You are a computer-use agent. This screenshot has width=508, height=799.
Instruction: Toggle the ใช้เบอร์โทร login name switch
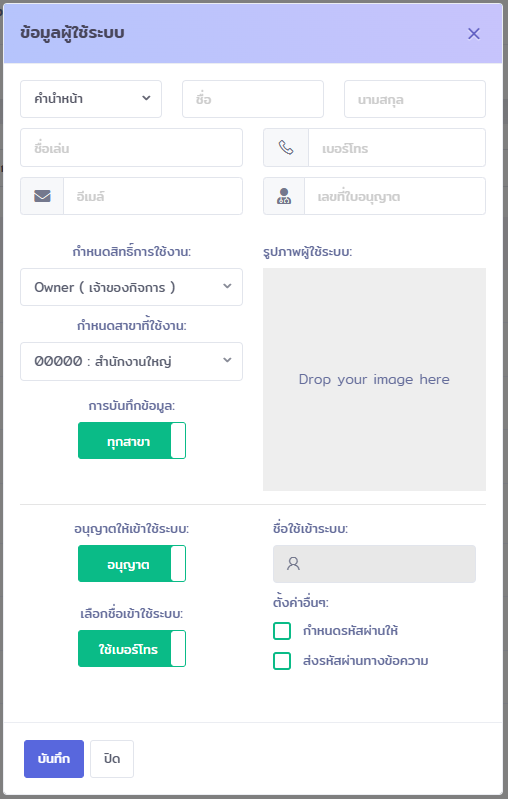click(132, 649)
